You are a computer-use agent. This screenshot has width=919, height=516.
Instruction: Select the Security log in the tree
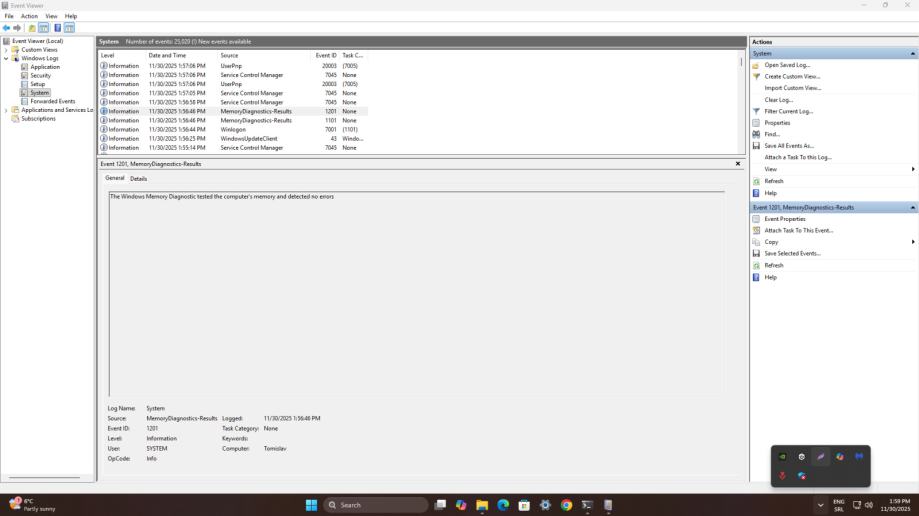(40, 76)
